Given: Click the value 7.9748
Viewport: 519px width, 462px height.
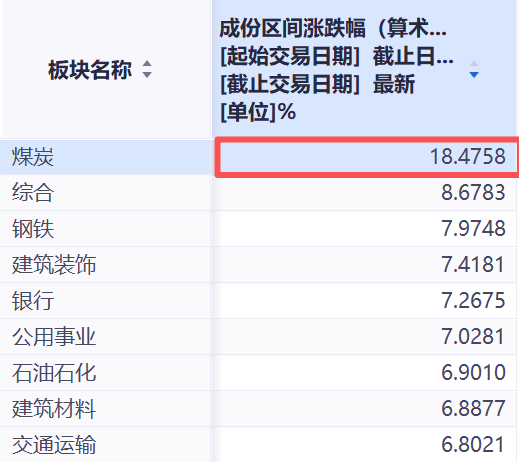Looking at the screenshot, I should pos(473,228).
